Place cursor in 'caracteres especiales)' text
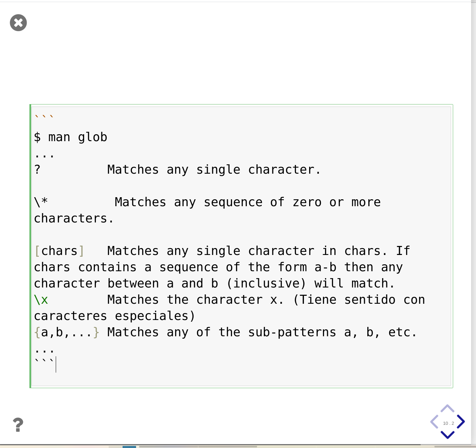 click(x=115, y=316)
